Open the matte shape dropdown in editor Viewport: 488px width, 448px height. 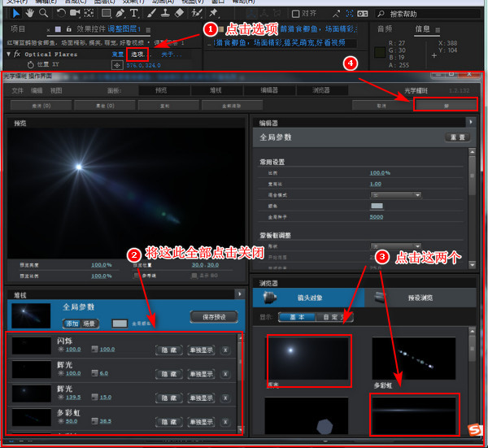(395, 246)
